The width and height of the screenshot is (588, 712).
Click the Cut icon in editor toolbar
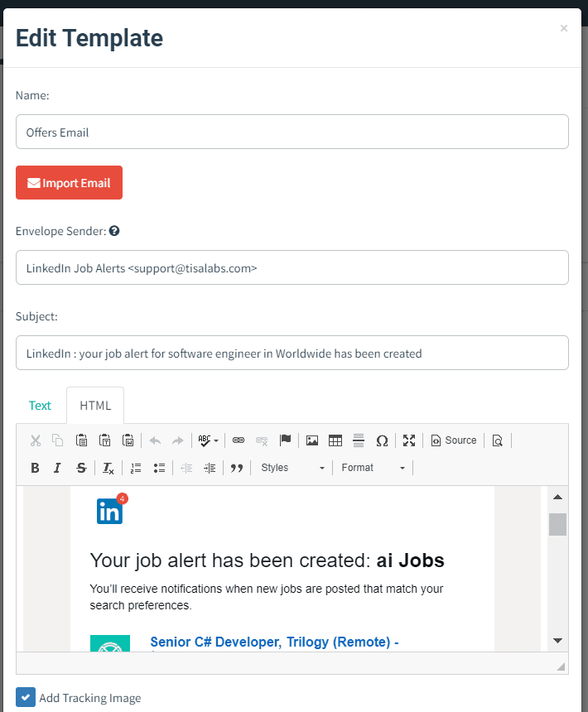[x=36, y=440]
